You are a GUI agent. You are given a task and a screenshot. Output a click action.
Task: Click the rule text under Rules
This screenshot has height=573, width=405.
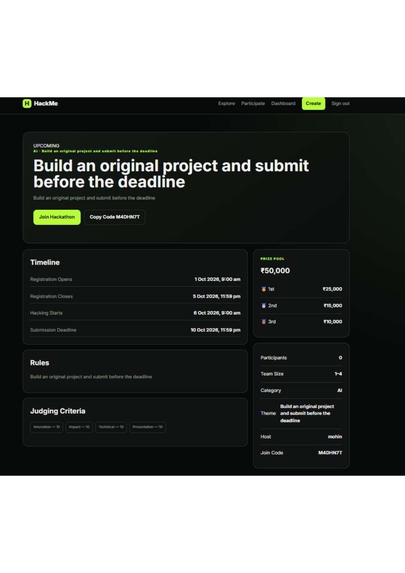point(91,377)
